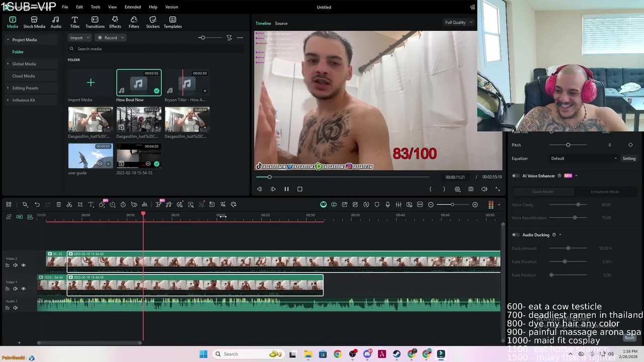The image size is (644, 362).
Task: Expand the Editing Presets section
Action: click(8, 88)
